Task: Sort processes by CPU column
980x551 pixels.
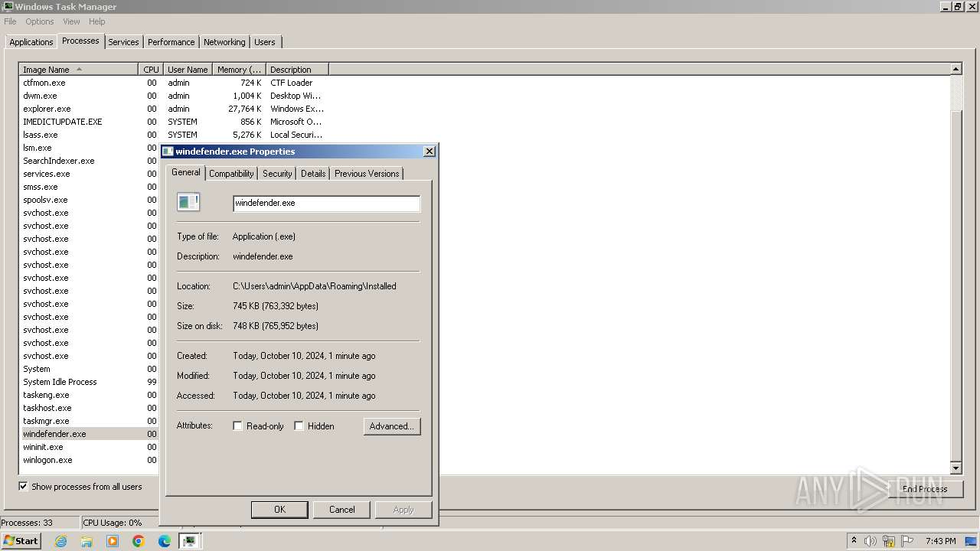Action: (x=151, y=70)
